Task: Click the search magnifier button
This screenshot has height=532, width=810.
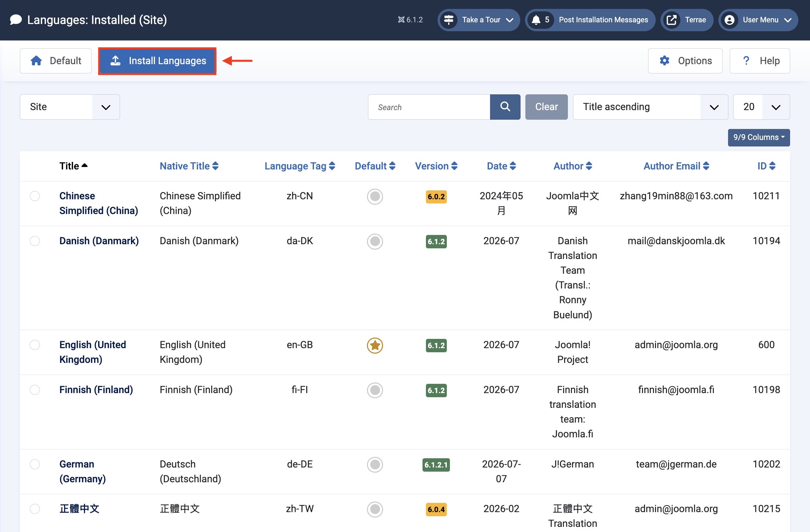Action: click(505, 107)
